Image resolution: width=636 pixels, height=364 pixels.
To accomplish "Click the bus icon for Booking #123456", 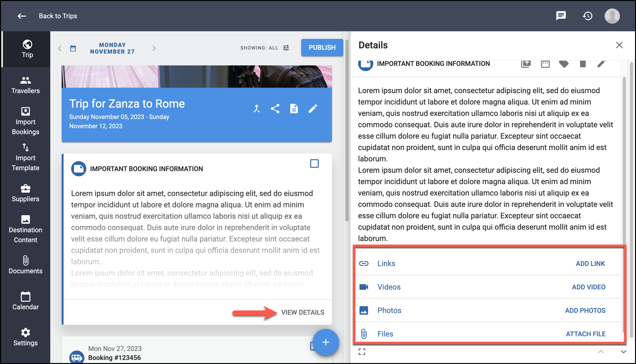I will pos(77,357).
